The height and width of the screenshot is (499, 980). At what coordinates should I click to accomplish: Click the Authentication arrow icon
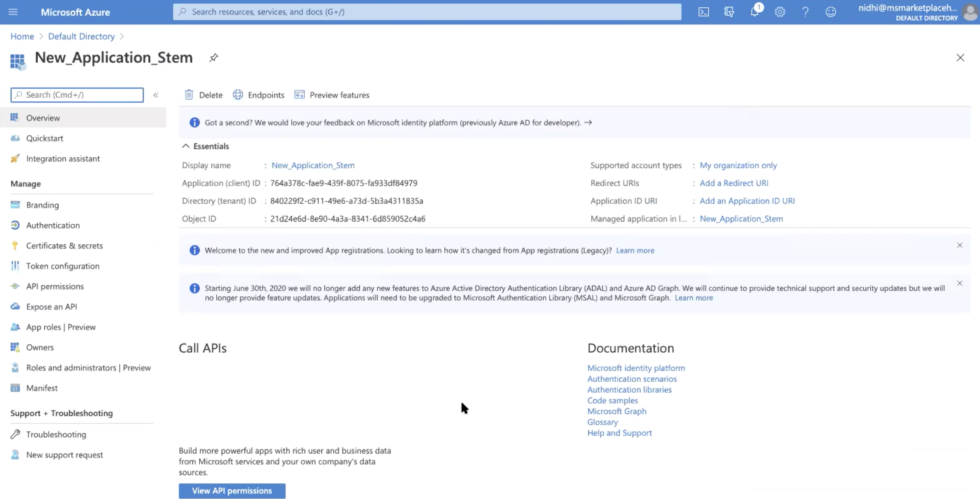coord(15,225)
